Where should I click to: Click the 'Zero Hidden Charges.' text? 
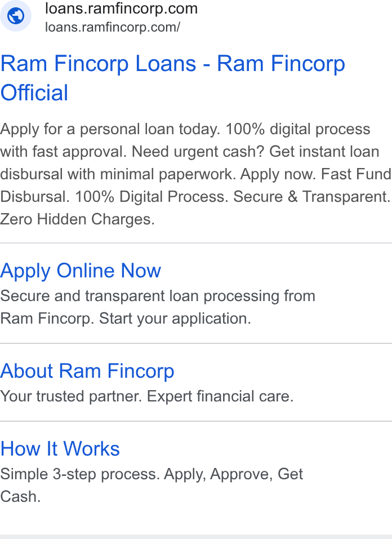coord(77,219)
